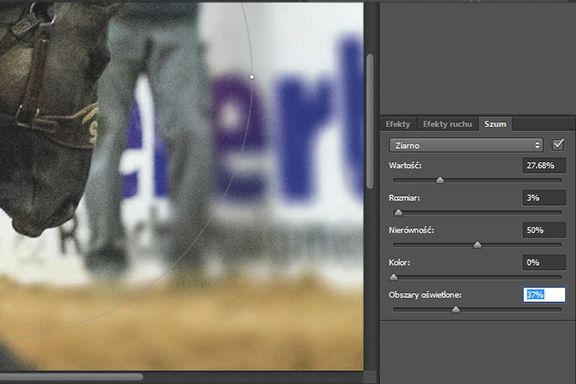Viewport: 576px width, 384px height.
Task: Click the Kolor slider handle
Action: click(x=393, y=277)
